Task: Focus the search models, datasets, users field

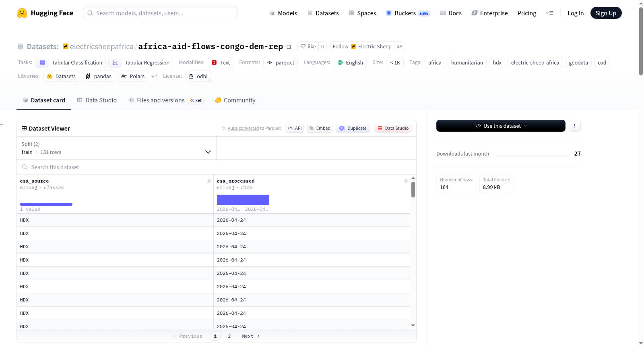Action: point(160,13)
